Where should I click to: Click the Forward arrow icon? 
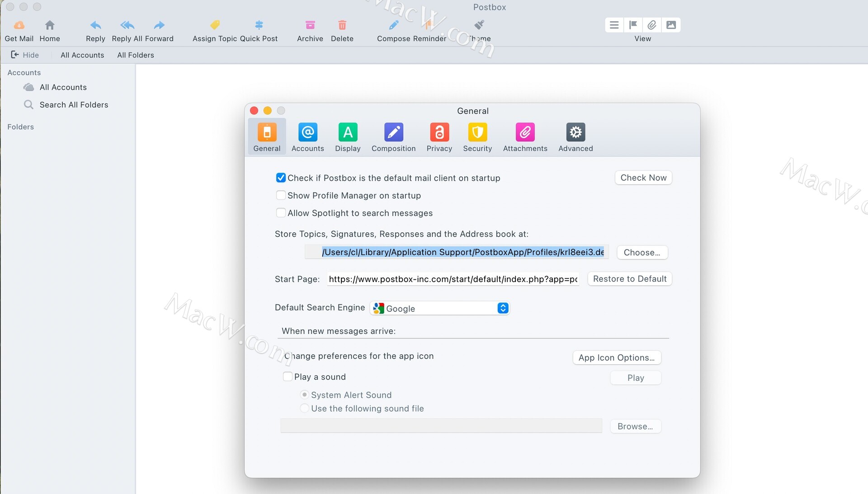pos(159,25)
